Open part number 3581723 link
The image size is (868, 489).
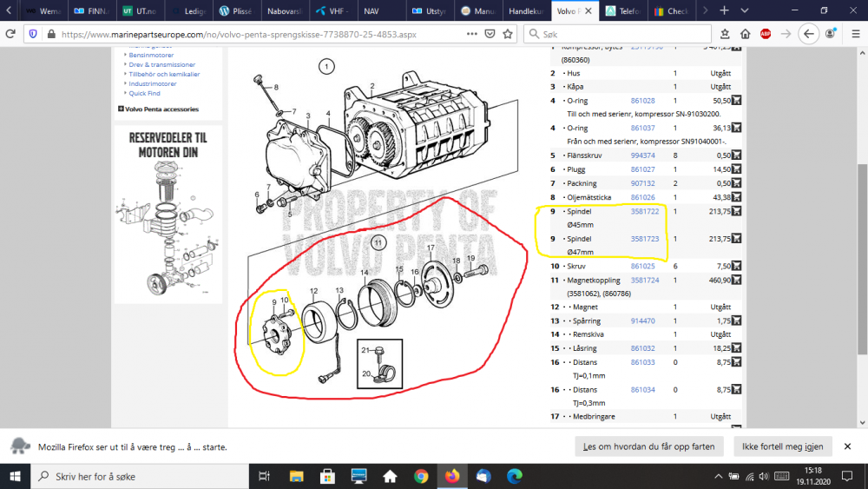click(645, 239)
